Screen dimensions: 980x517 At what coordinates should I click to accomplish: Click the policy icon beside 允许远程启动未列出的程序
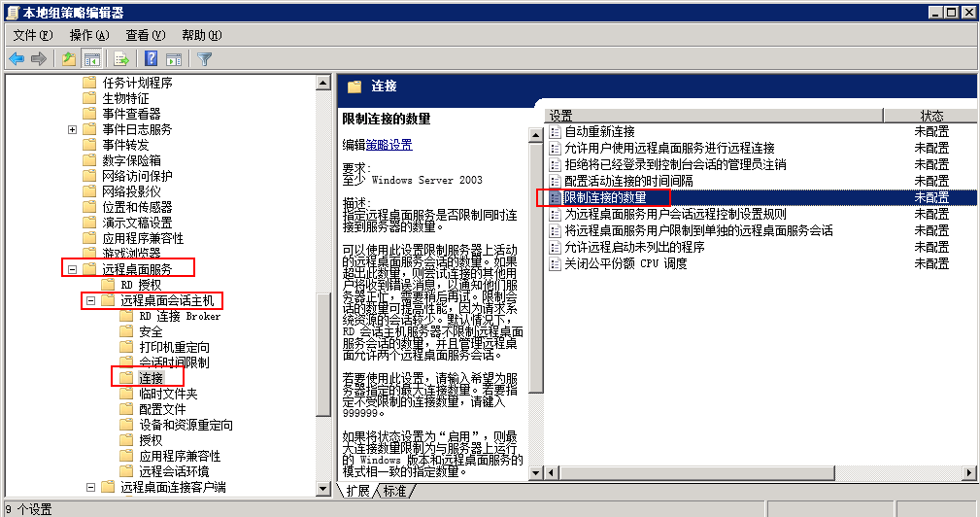coord(555,247)
